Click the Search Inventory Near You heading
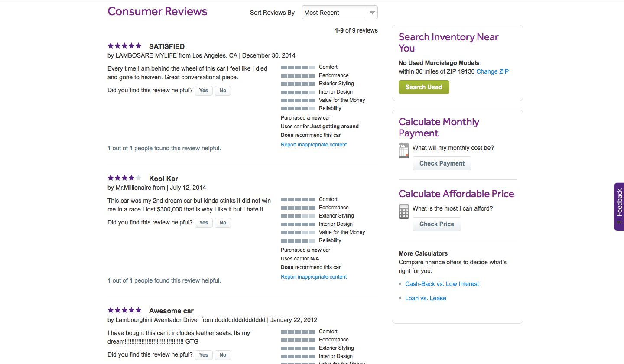 [448, 42]
